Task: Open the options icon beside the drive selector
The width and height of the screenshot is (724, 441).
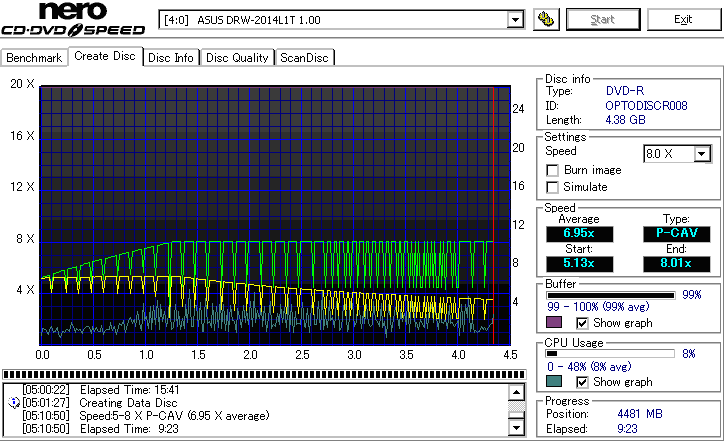Action: [x=546, y=19]
